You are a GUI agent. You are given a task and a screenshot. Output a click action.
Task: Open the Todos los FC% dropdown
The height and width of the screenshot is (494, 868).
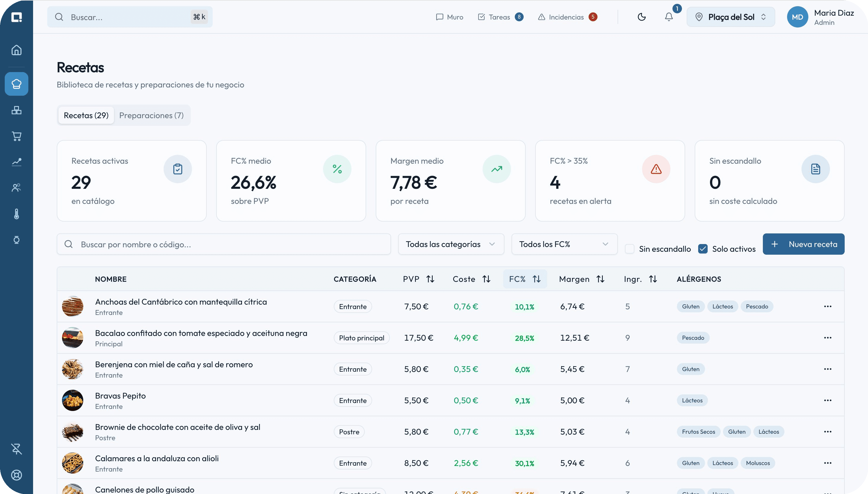(564, 244)
